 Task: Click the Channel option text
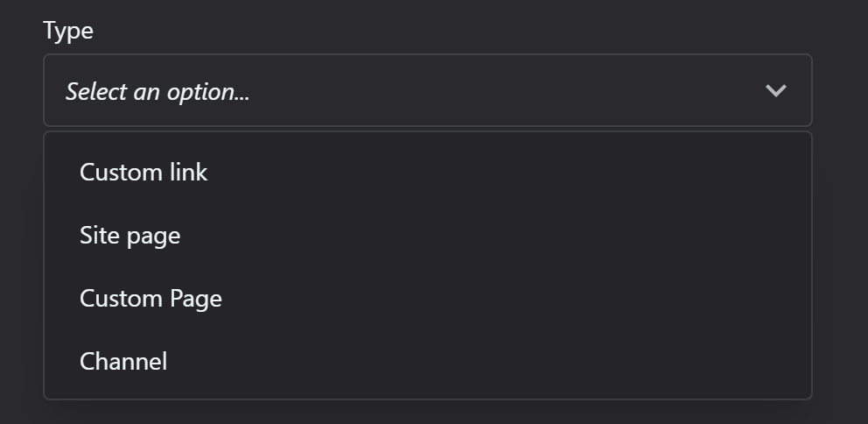click(123, 362)
